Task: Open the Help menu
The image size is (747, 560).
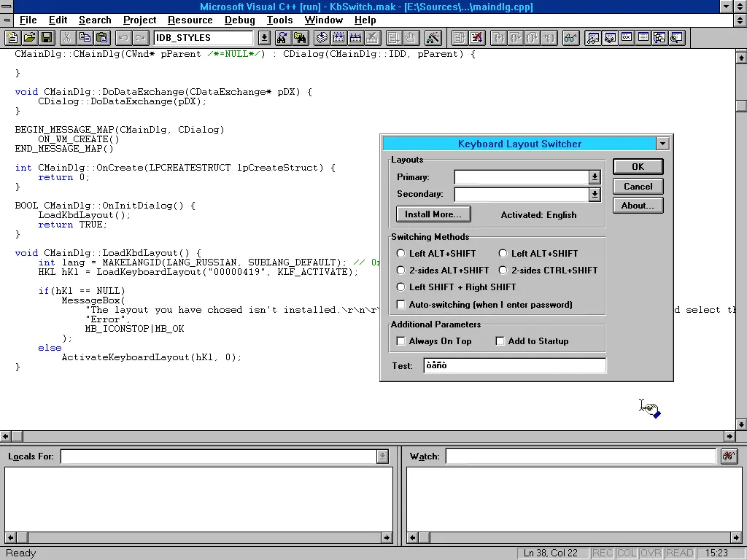Action: (365, 20)
